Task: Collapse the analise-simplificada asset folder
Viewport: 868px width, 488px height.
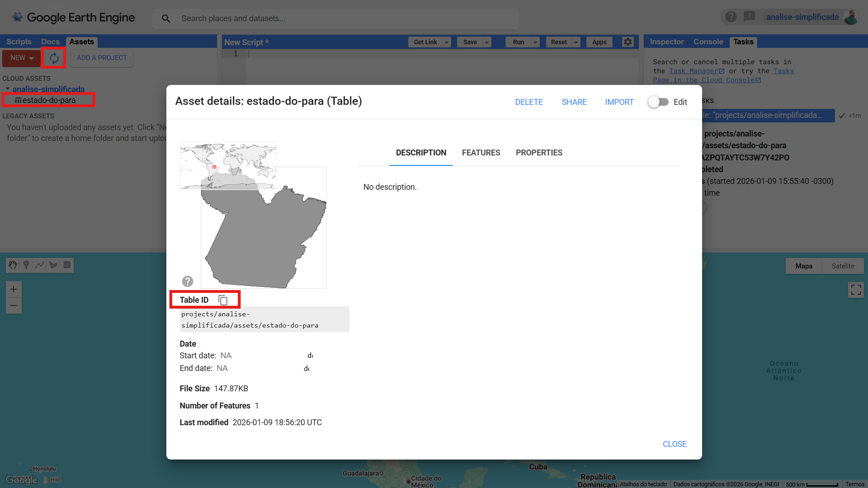Action: click(7, 89)
